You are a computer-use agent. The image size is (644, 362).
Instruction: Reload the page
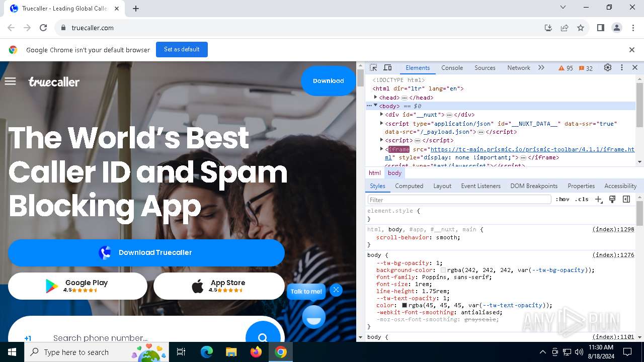(x=43, y=28)
